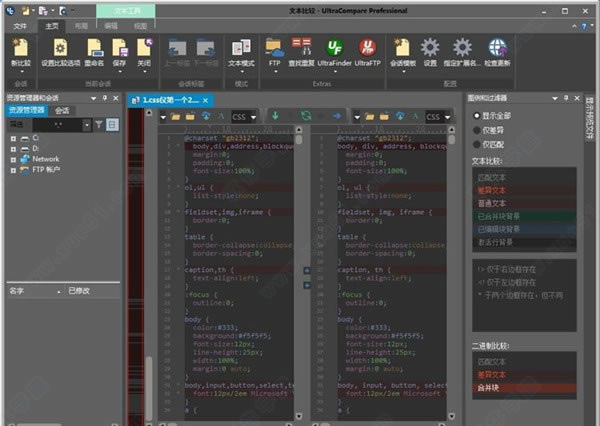Image resolution: width=600 pixels, height=426 pixels.
Task: Expand the D: drive node
Action: click(13, 149)
